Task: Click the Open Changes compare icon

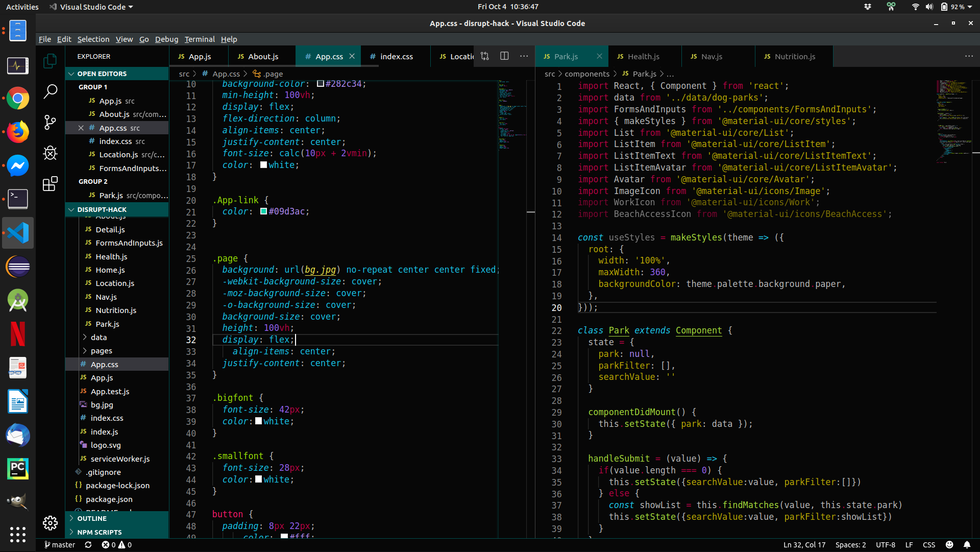Action: pyautogui.click(x=485, y=56)
